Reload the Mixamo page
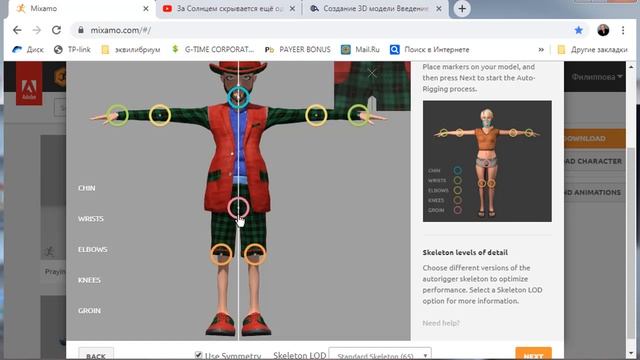The width and height of the screenshot is (640, 360). (56, 30)
